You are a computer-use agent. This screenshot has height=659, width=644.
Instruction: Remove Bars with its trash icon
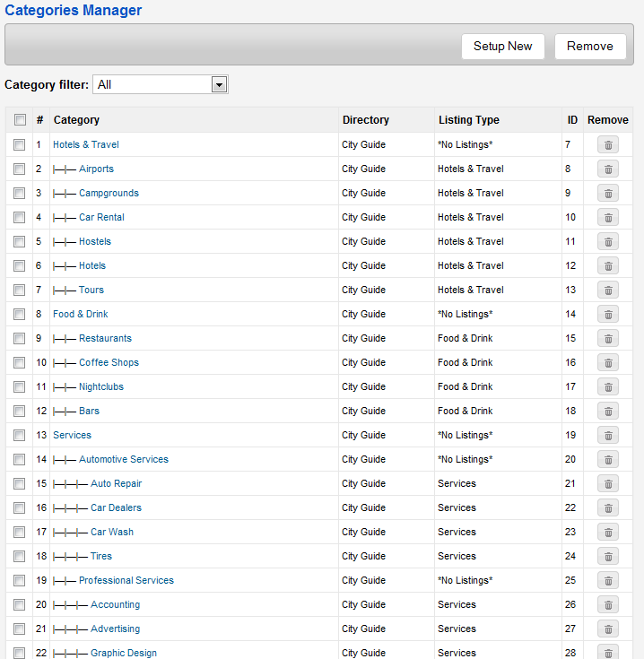point(607,411)
